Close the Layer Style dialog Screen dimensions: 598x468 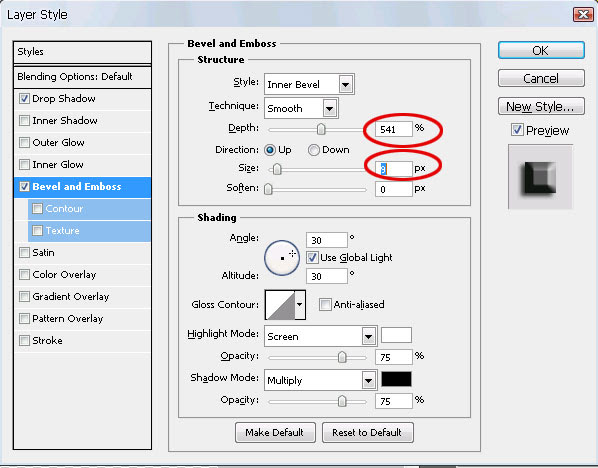point(583,14)
